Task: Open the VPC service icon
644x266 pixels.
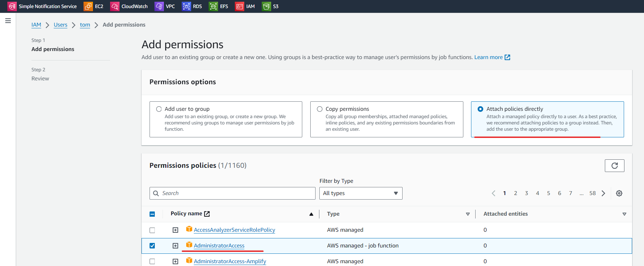Action: pos(159,6)
